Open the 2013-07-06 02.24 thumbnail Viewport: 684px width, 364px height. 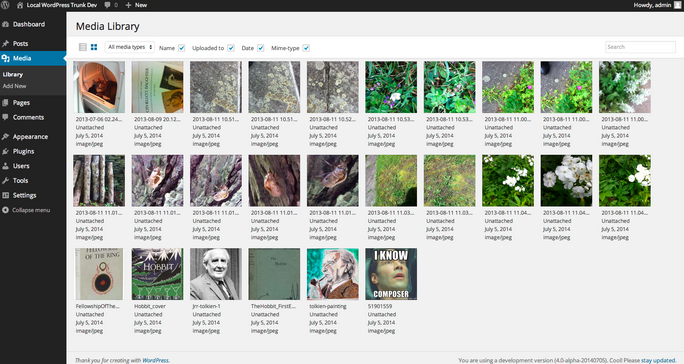coord(99,87)
